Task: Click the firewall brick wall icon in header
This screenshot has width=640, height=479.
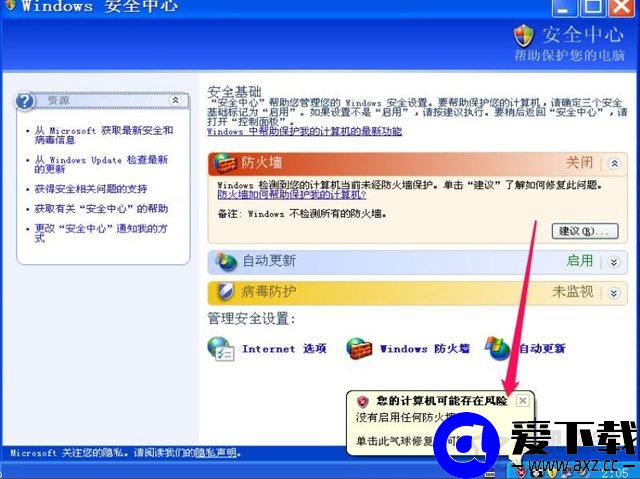Action: (x=225, y=164)
